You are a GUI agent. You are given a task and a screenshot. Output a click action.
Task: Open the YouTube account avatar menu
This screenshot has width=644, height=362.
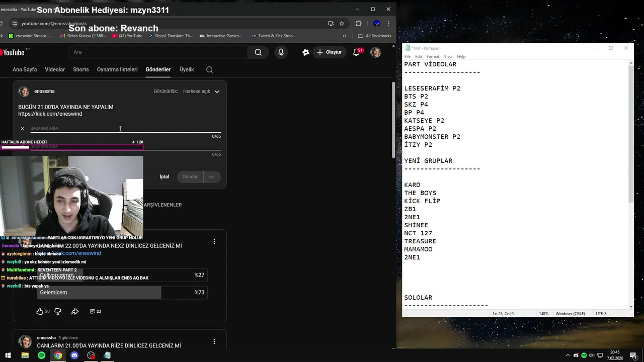coord(376,52)
